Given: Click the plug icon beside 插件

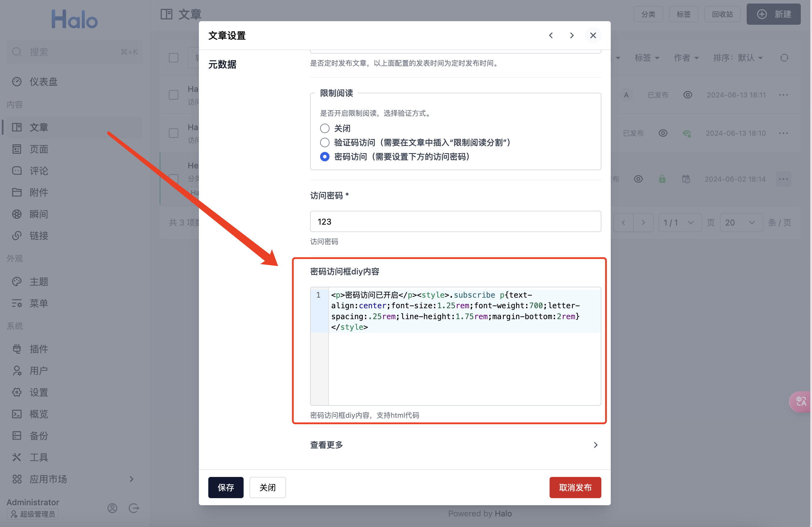Looking at the screenshot, I should click(x=17, y=349).
